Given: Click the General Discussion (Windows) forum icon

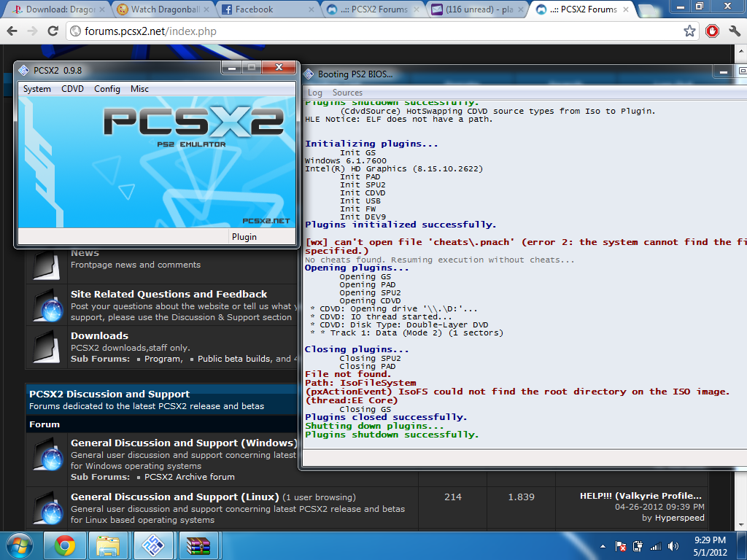Looking at the screenshot, I should pyautogui.click(x=47, y=454).
